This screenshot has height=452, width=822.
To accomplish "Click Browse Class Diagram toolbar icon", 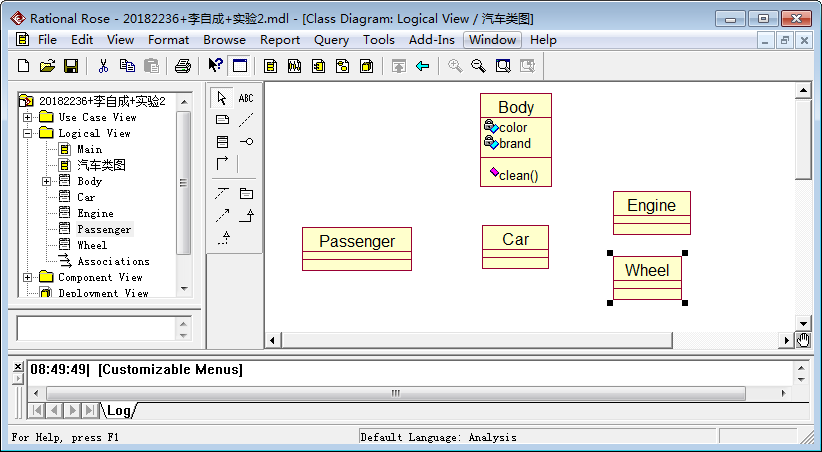I will coord(271,66).
